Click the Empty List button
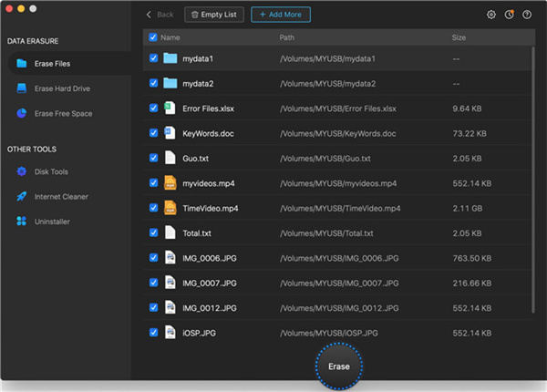547x392 pixels. [x=214, y=15]
